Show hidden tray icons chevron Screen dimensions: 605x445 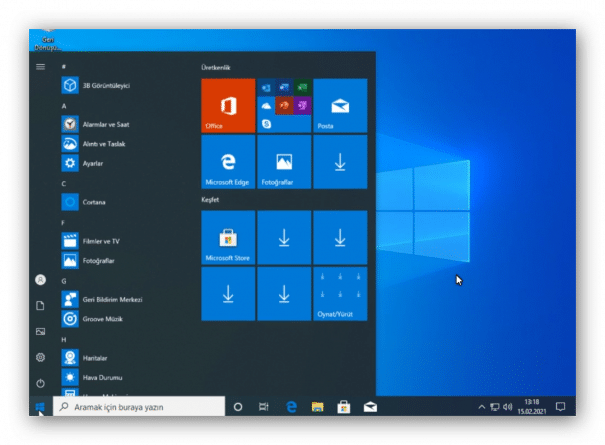click(482, 407)
